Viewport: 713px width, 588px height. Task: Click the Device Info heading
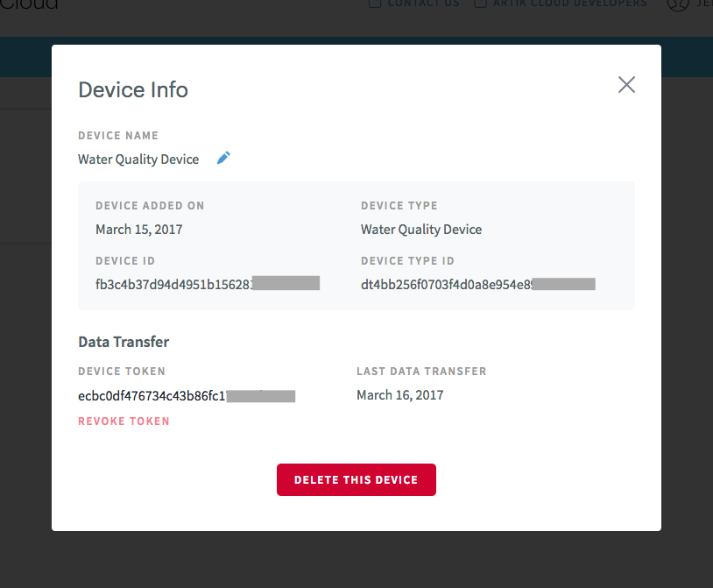[133, 89]
